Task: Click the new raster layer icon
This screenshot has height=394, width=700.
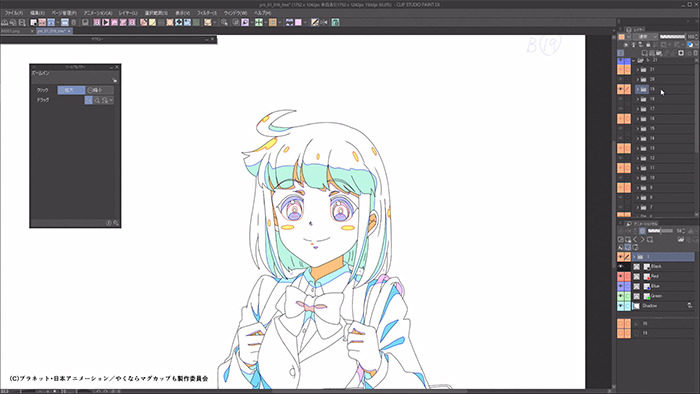Action: 644,53
